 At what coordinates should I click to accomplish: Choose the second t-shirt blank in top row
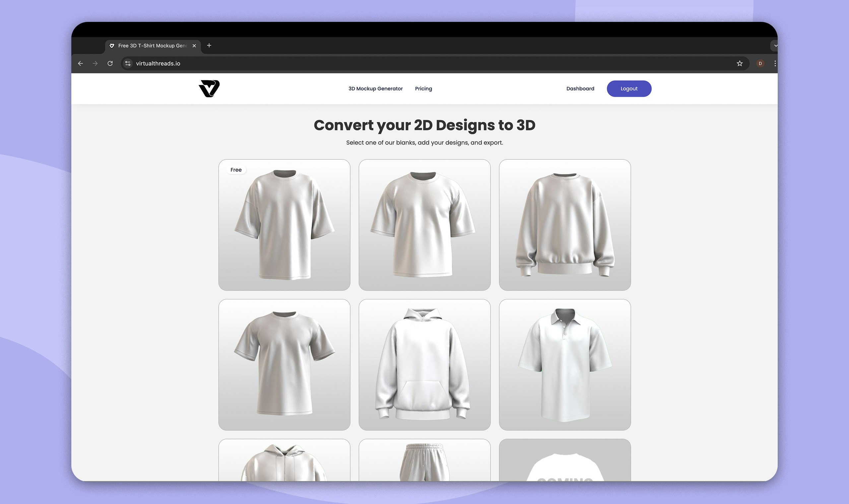pyautogui.click(x=424, y=225)
